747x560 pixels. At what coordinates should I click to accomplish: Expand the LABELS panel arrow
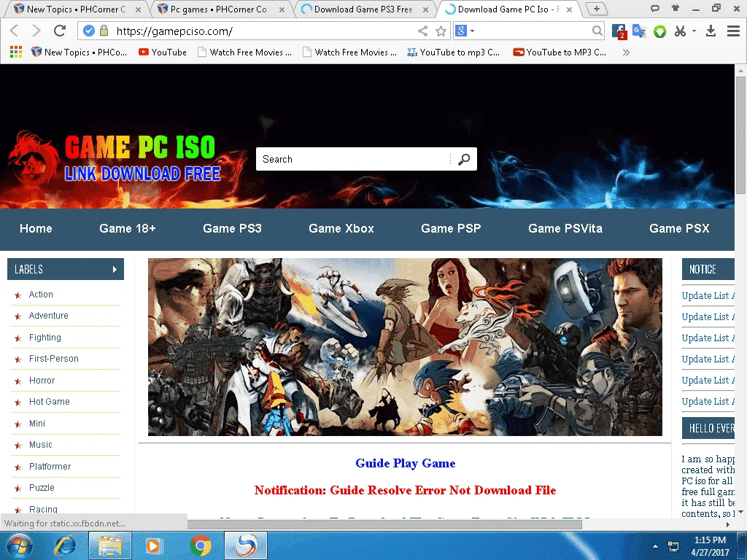pyautogui.click(x=115, y=269)
